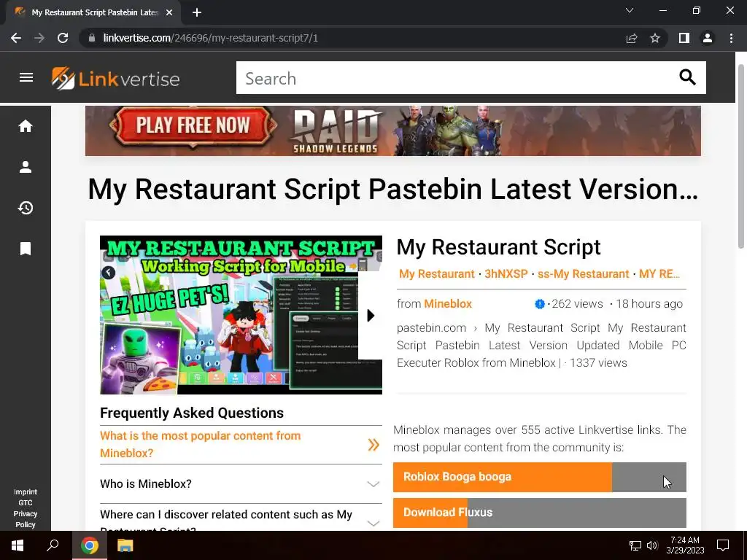Click the page title 'My Restaurant Script Pastebin Latest Version…'
Screen dimensions: 747x560
(393, 189)
